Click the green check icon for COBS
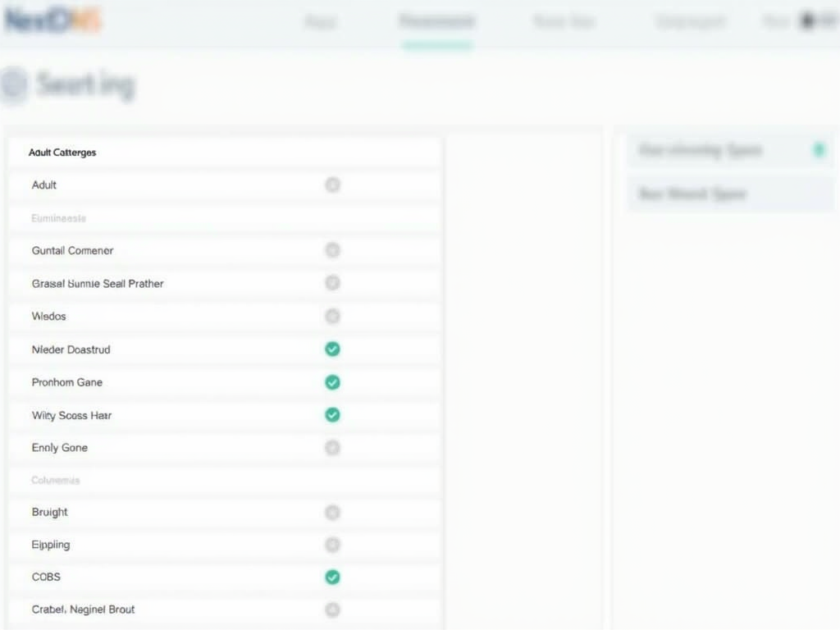The width and height of the screenshot is (840, 630). [x=332, y=577]
